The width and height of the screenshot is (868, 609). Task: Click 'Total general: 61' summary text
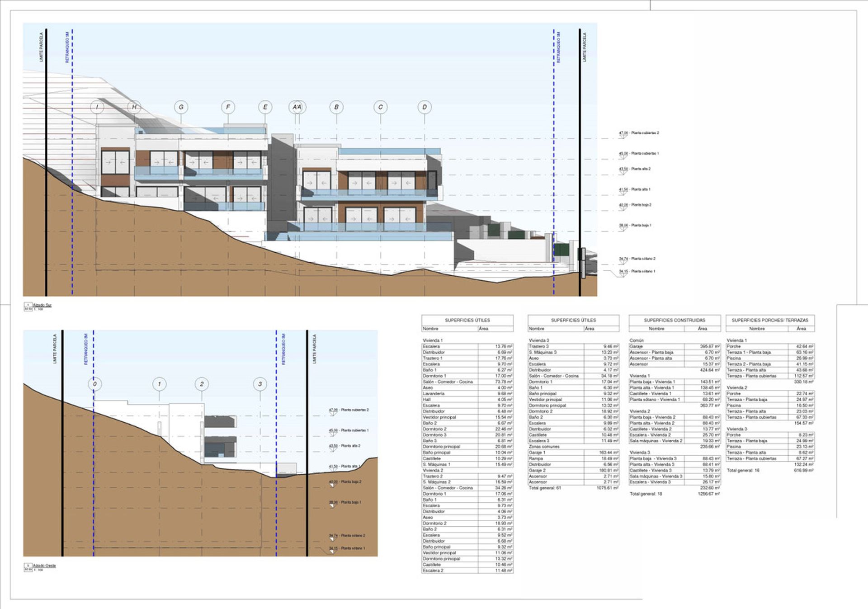pyautogui.click(x=545, y=488)
